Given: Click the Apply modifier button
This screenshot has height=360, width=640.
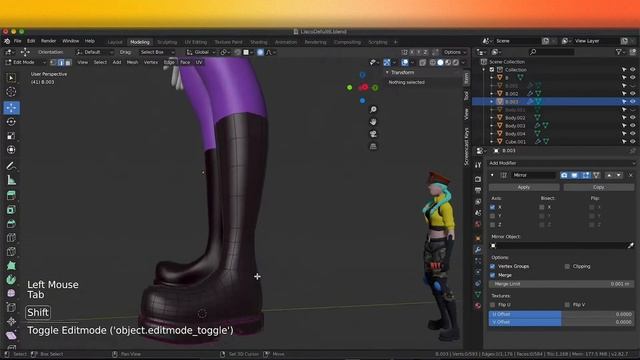Looking at the screenshot, I should tap(524, 187).
